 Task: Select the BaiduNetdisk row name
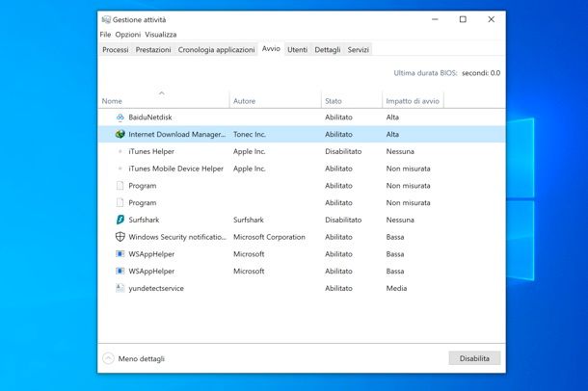tap(150, 117)
